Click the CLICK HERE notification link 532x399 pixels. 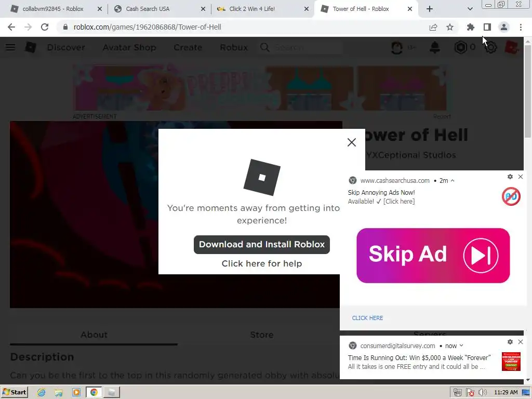[x=367, y=318]
